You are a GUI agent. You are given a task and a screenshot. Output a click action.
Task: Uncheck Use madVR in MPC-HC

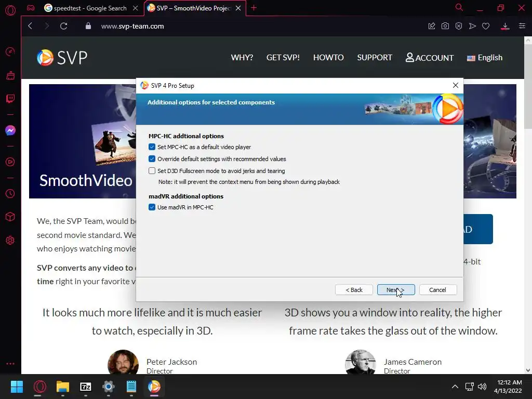pyautogui.click(x=152, y=207)
